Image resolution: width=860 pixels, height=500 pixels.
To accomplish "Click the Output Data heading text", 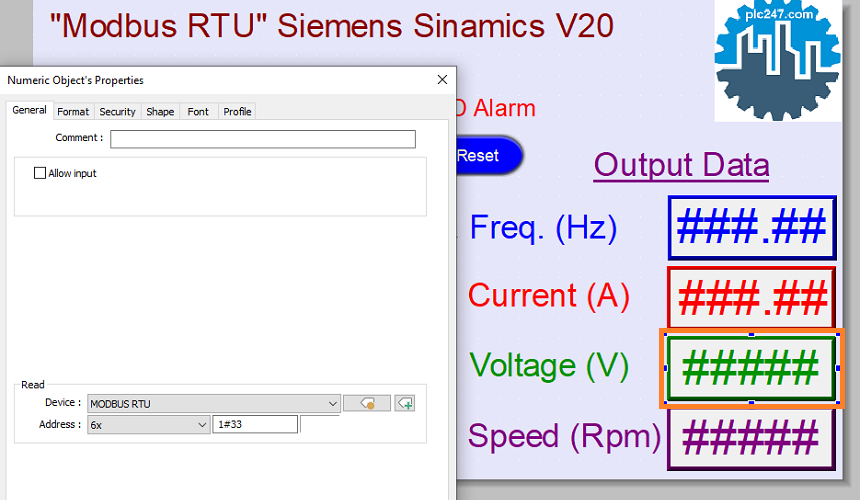I will point(682,165).
